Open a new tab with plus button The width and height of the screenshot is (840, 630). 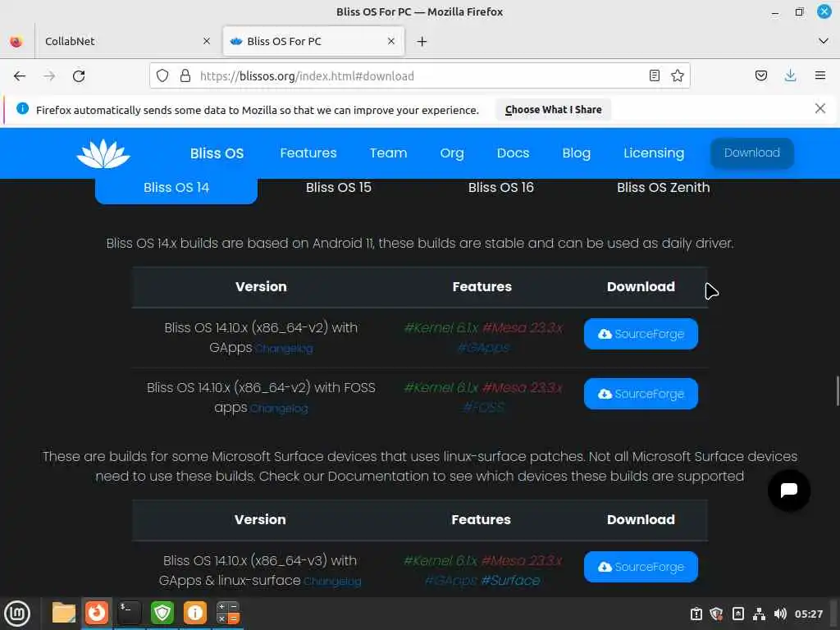[422, 41]
